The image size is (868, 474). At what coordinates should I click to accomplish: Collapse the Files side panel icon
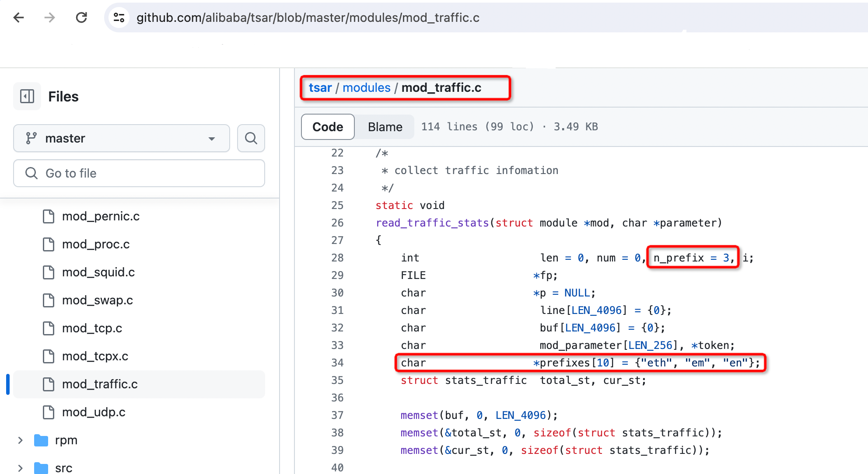(27, 96)
